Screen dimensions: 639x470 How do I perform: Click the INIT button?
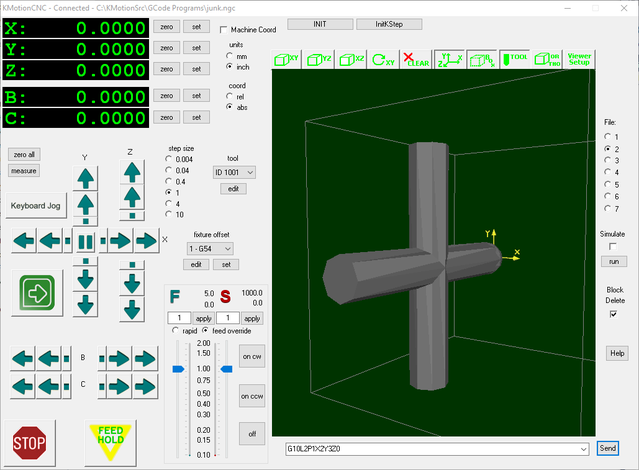(319, 23)
